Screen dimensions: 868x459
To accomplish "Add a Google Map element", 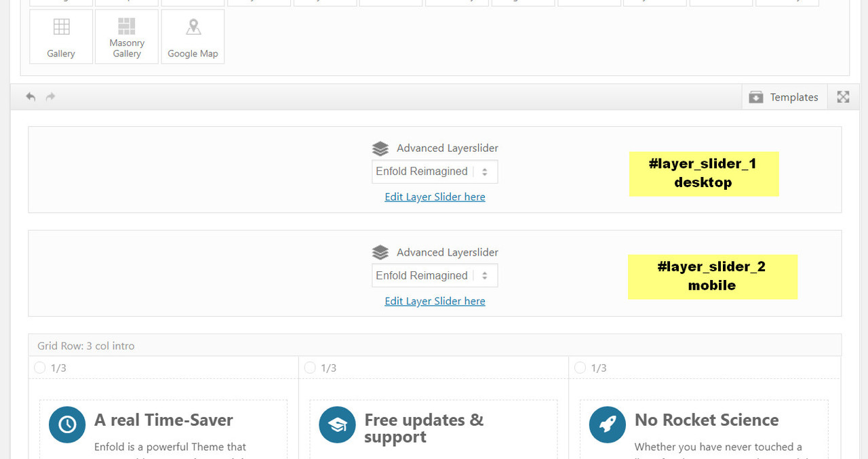I will [x=193, y=37].
